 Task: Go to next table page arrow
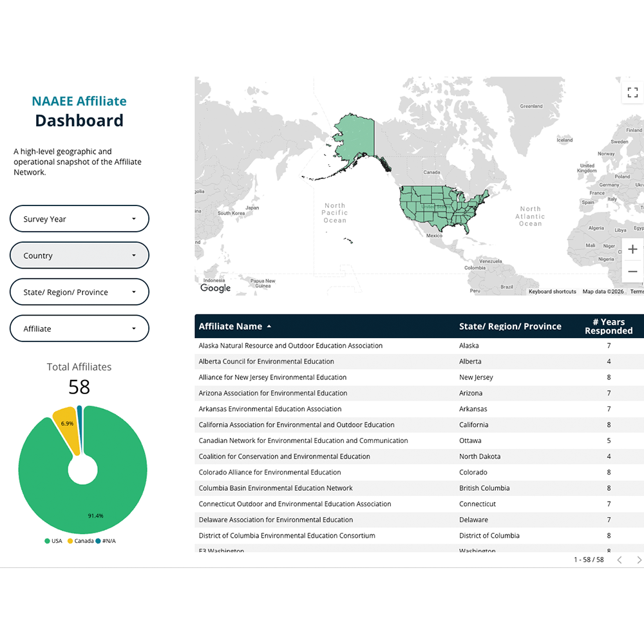pos(639,560)
